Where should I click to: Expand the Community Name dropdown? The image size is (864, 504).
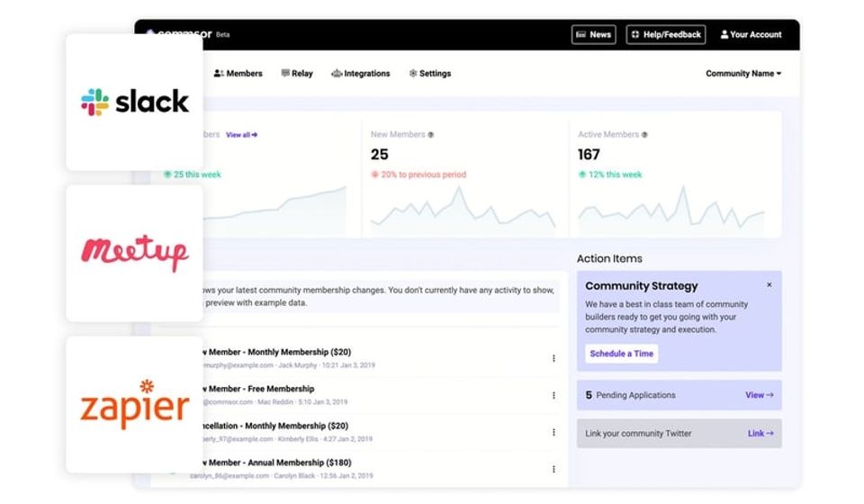click(x=743, y=73)
